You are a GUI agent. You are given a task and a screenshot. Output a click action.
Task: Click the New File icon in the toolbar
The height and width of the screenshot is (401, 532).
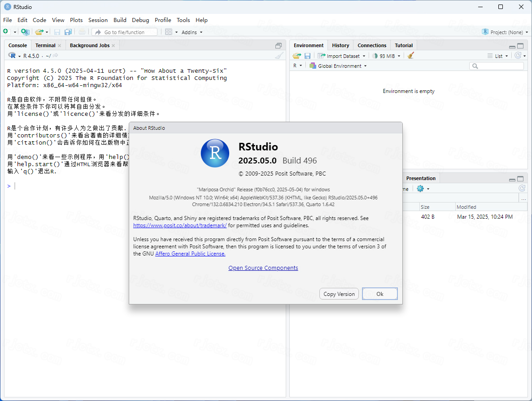5,31
